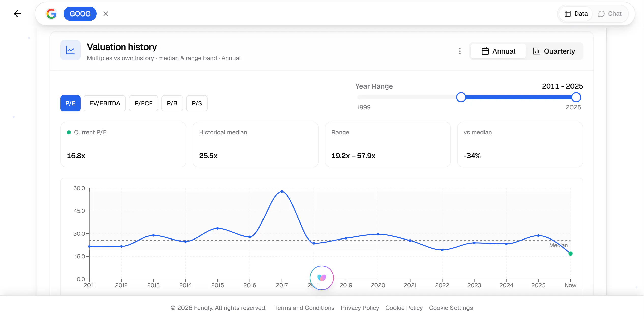Select the P/S multiple
Screen dimensions: 644x319
point(197,103)
